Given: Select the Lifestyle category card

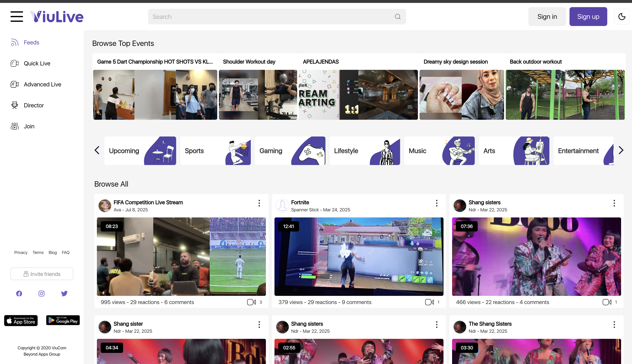Looking at the screenshot, I should pyautogui.click(x=365, y=151).
